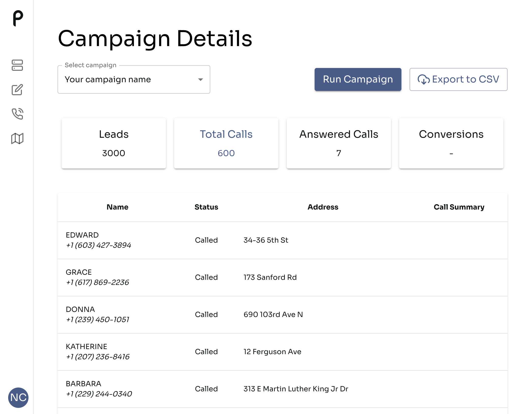Click phone number +1 (617) 869-2236
Screen dimensions: 532x414
tap(97, 282)
